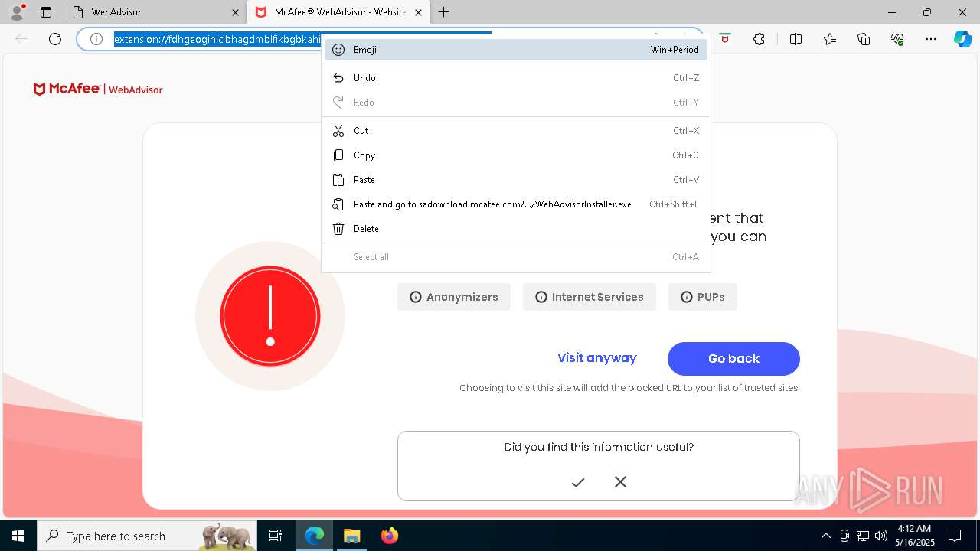Mark information as useful with checkmark
Viewport: 980px width, 551px height.
point(578,481)
